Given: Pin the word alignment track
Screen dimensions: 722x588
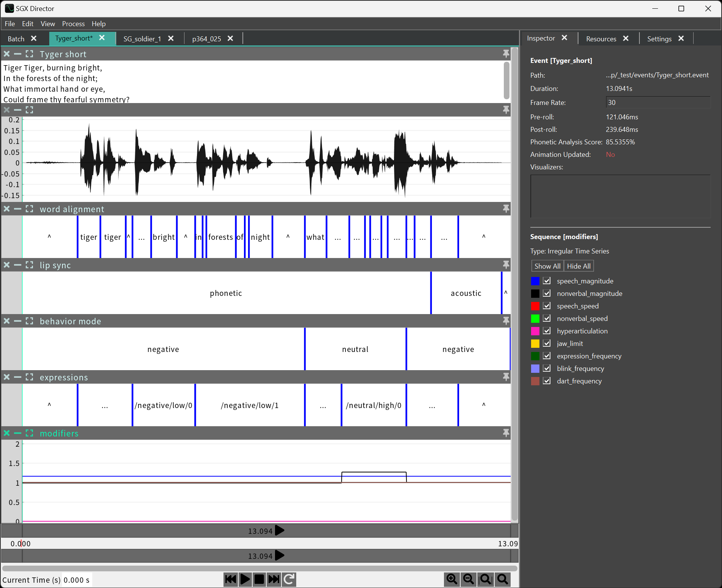Looking at the screenshot, I should click(506, 209).
